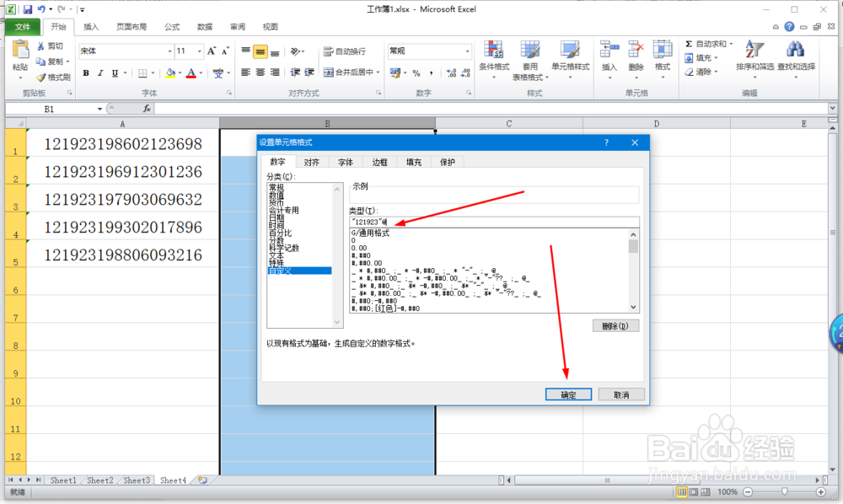This screenshot has width=843, height=504.
Task: Click the increase font size icon
Action: [x=212, y=51]
